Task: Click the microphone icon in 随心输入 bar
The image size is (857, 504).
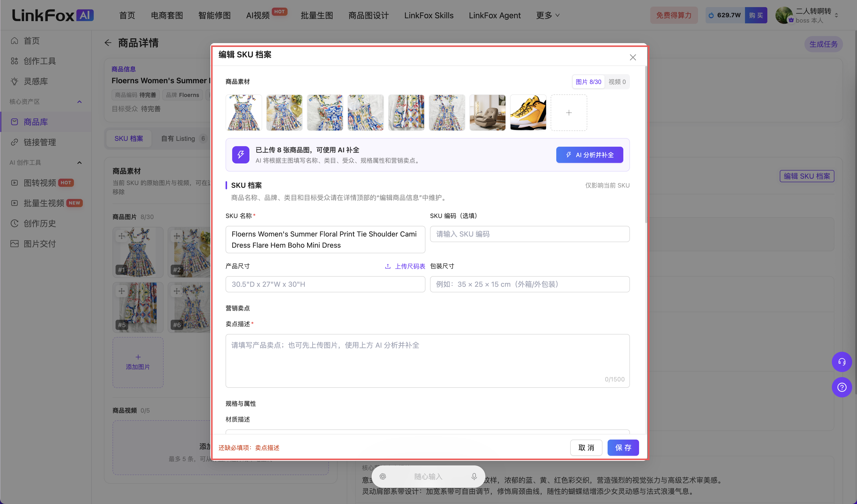Action: (x=474, y=477)
